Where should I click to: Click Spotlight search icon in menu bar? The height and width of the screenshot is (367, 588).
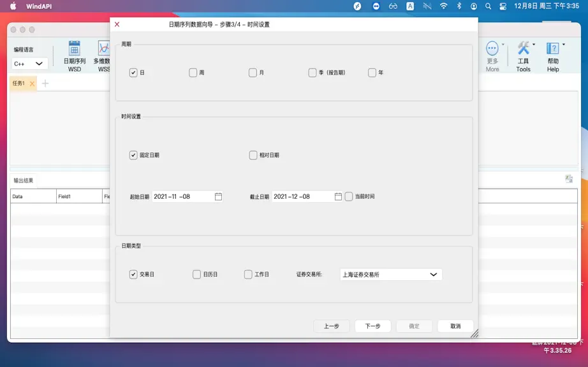pos(488,6)
